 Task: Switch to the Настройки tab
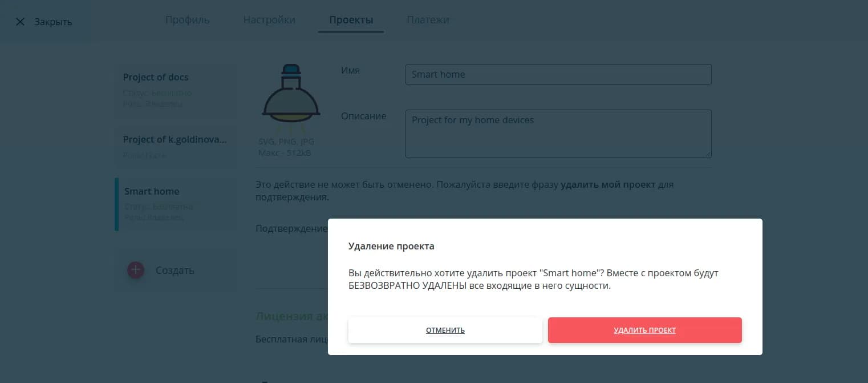click(269, 20)
